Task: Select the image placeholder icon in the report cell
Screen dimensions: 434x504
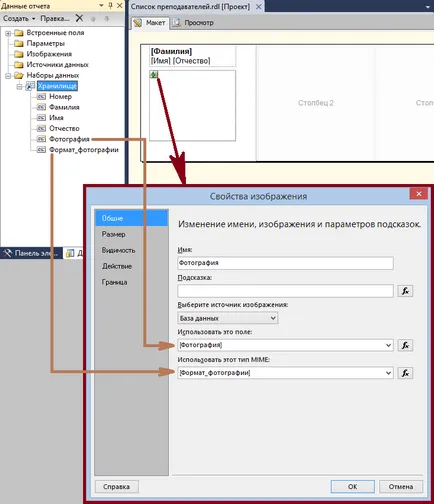Action: click(x=154, y=75)
